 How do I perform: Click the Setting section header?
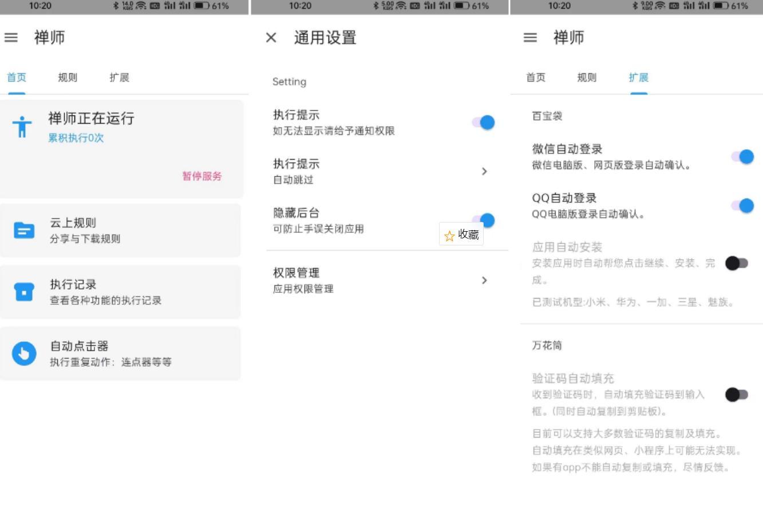(289, 82)
